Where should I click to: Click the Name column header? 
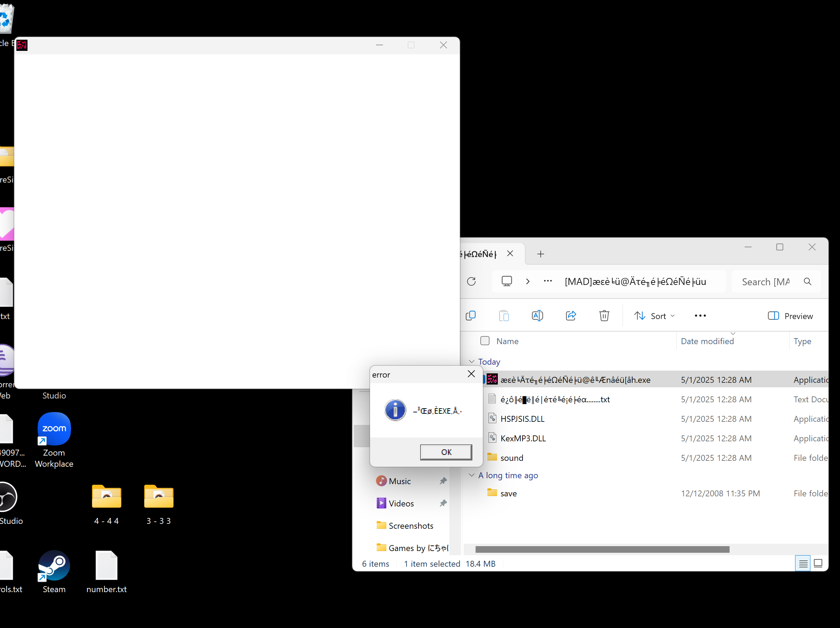[507, 341]
